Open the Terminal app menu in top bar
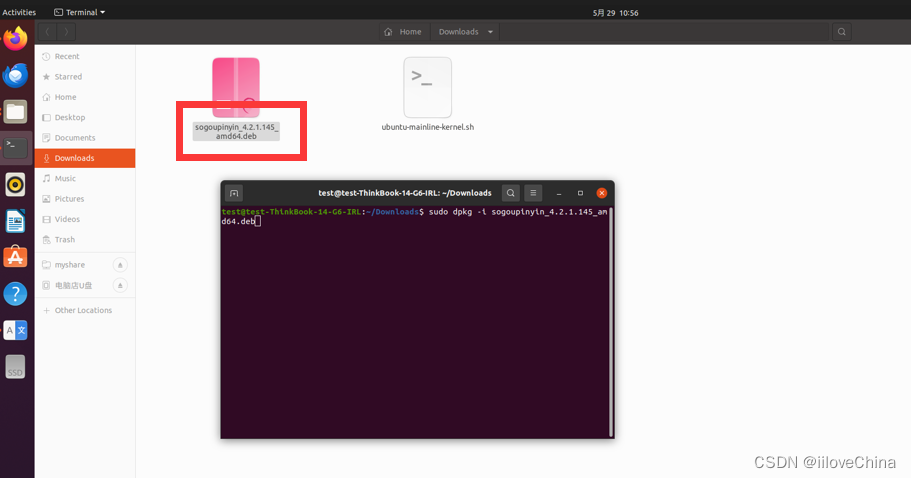 point(79,12)
